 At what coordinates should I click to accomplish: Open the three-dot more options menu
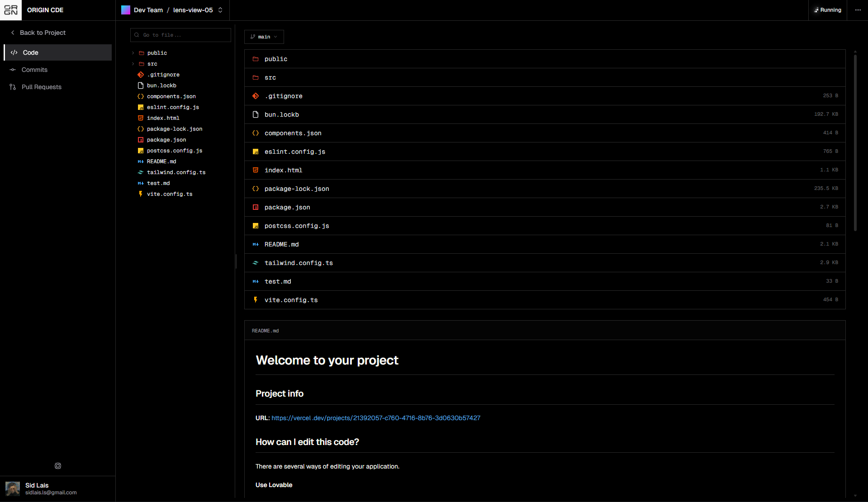858,10
